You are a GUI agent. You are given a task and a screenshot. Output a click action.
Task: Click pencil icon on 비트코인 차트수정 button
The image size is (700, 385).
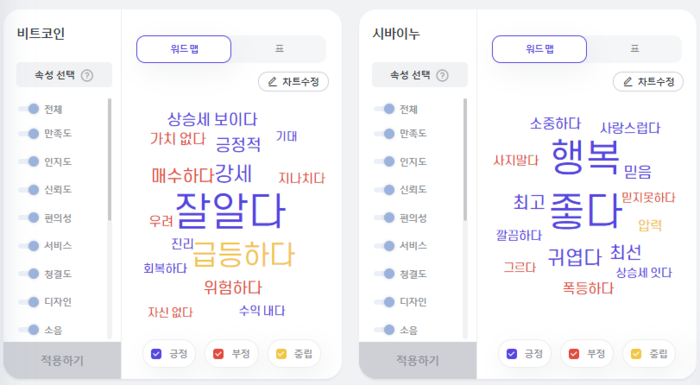click(x=272, y=82)
